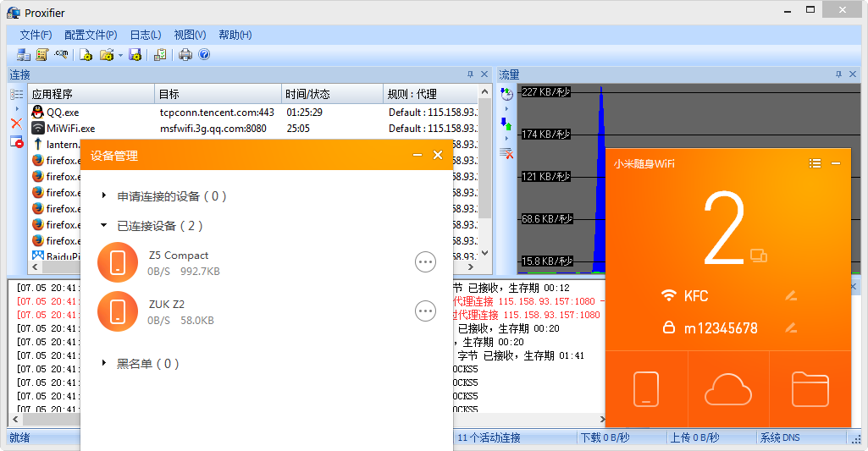Click connections list view mode icon
The width and height of the screenshot is (868, 451).
[x=17, y=95]
